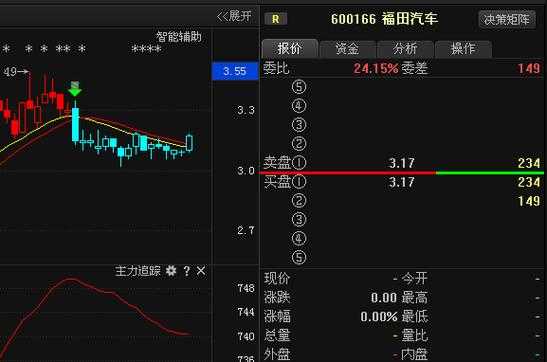Click the blue 3.55 price marker
This screenshot has width=547, height=362.
tap(235, 71)
